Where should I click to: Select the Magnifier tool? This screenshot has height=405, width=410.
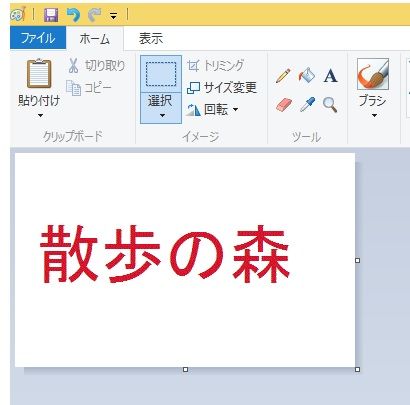click(x=330, y=104)
